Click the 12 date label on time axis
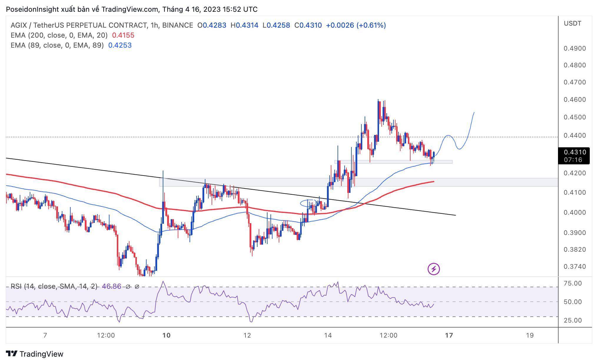The height and width of the screenshot is (364, 598). click(247, 335)
